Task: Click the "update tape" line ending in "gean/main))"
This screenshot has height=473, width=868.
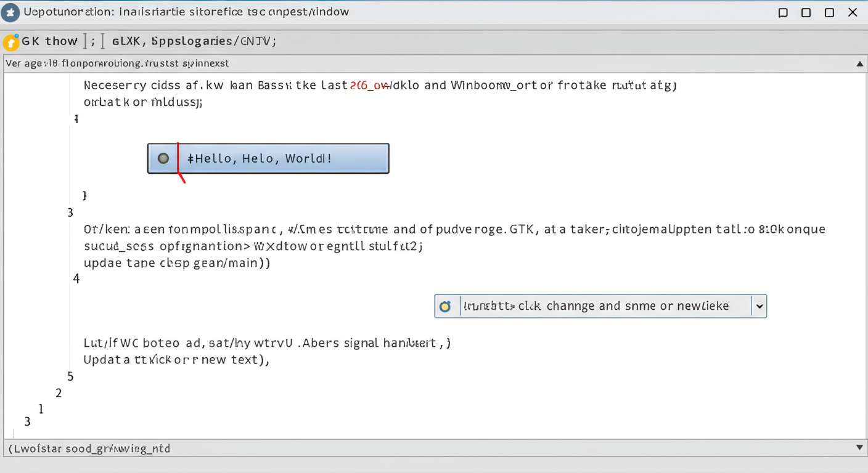Action: point(176,263)
